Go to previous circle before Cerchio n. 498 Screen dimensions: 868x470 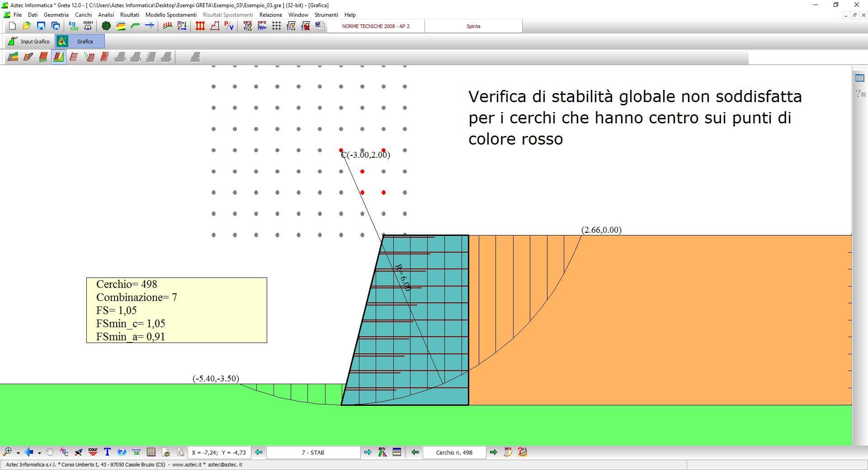point(415,452)
